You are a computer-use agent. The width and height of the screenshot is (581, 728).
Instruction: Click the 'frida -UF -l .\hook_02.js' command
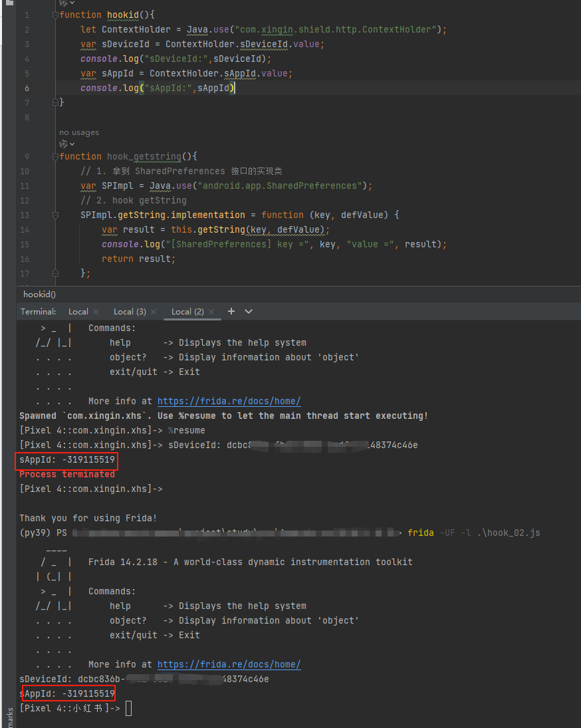pyautogui.click(x=474, y=533)
